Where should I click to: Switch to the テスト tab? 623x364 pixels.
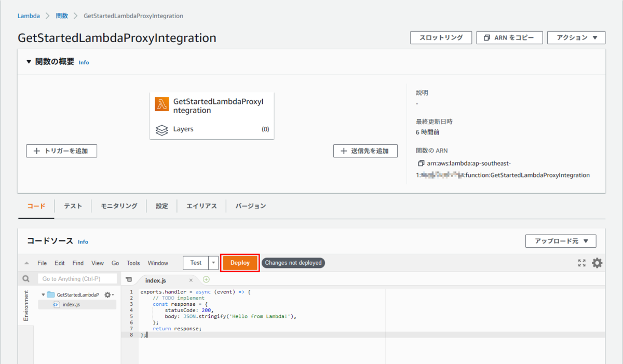coord(73,206)
